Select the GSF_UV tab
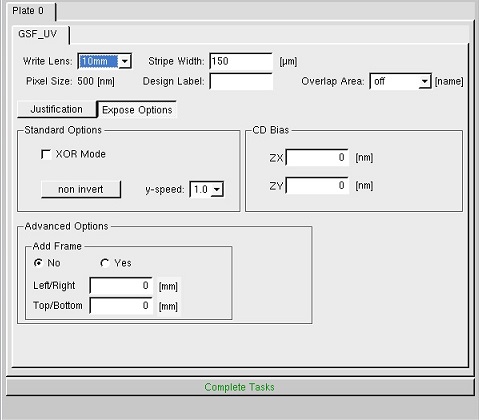The image size is (479, 420). pyautogui.click(x=38, y=34)
